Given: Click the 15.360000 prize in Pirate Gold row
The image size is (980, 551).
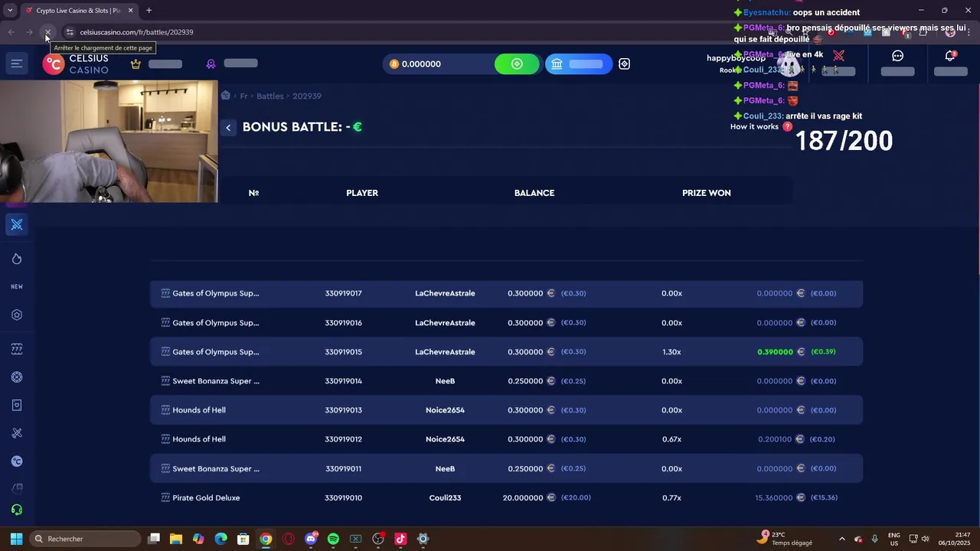Looking at the screenshot, I should (774, 497).
